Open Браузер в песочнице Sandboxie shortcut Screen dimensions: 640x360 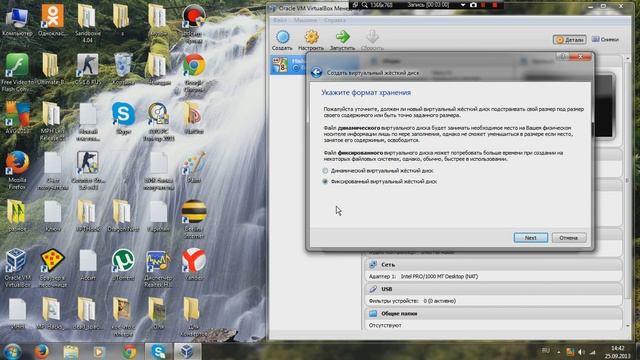pos(52,268)
